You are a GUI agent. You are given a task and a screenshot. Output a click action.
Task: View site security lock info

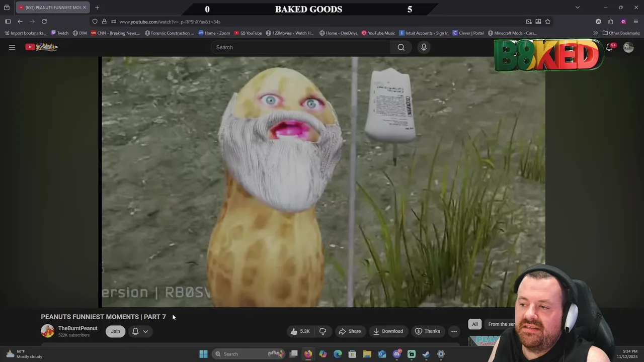tap(104, 22)
